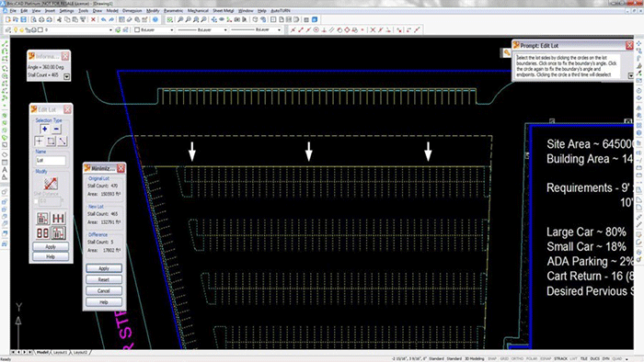Click the 88 stall layout icon
Screen dimensions: 644x362
point(42,232)
